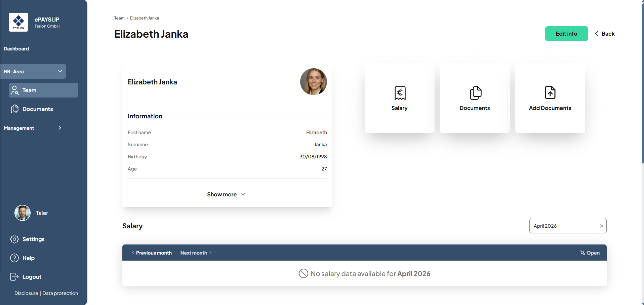Viewport: 644px width, 305px height.
Task: Open the Data protection link
Action: coord(60,293)
